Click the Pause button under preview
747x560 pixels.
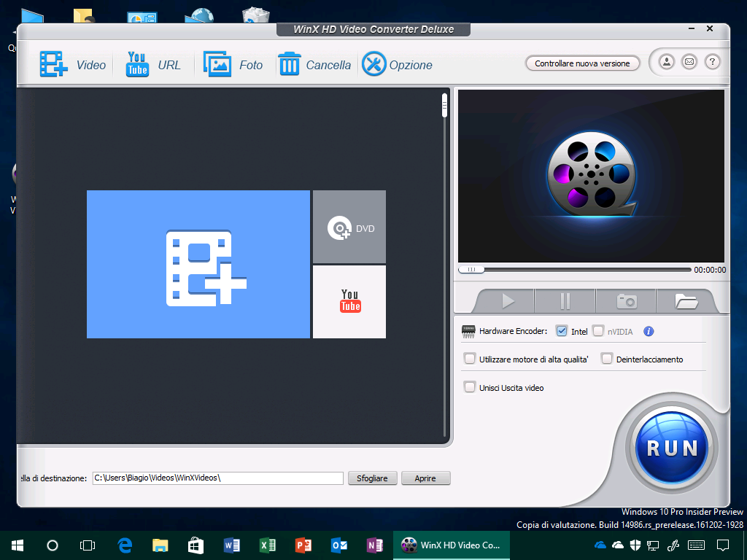(565, 301)
